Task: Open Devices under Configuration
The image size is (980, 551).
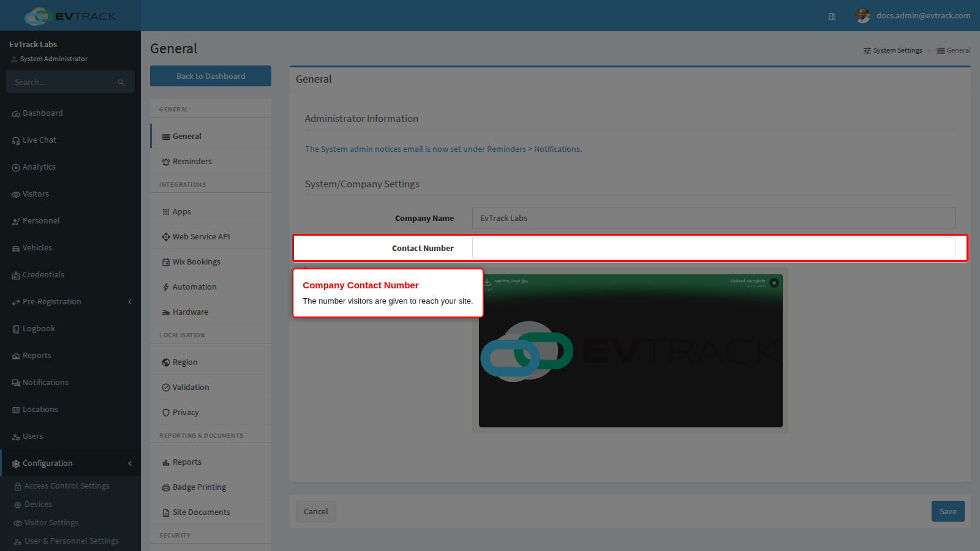Action: coord(38,504)
